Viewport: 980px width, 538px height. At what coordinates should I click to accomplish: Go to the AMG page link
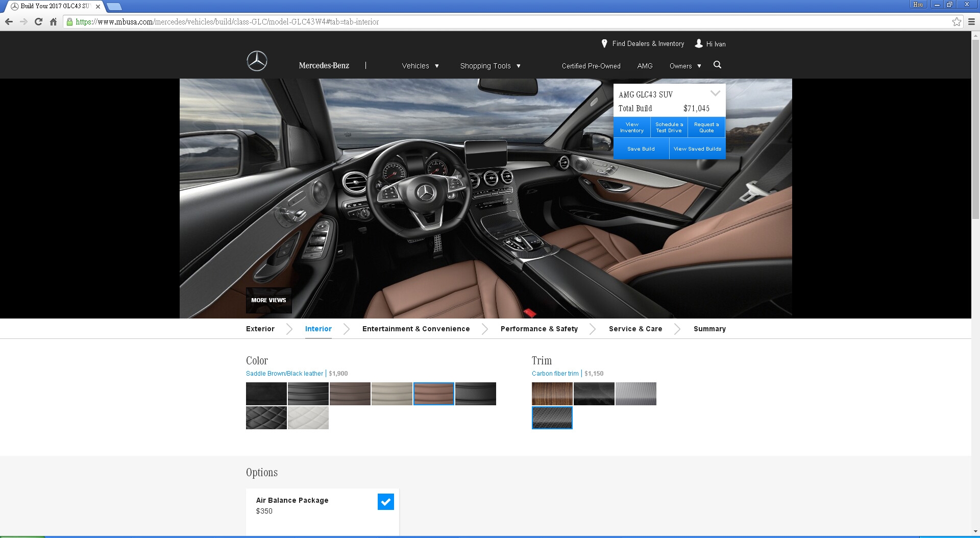coord(645,66)
